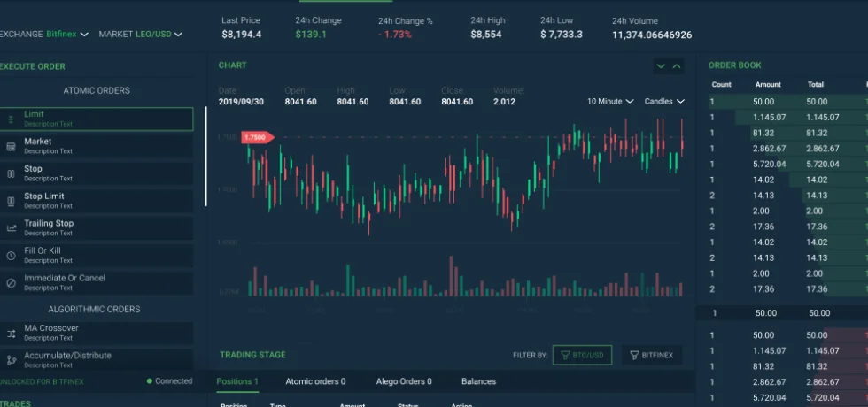
Task: Click the Stop Limit order icon
Action: pyautogui.click(x=11, y=202)
